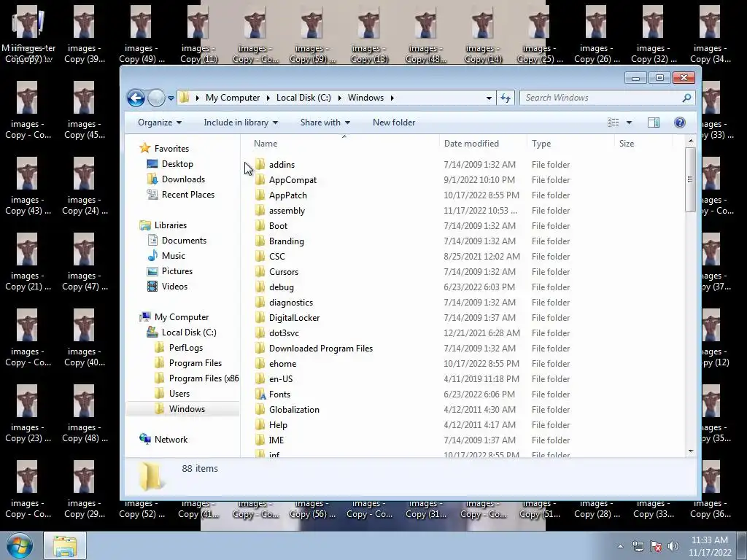Screen dimensions: 747x560
Task: Go back with the blue Back arrow
Action: [136, 98]
